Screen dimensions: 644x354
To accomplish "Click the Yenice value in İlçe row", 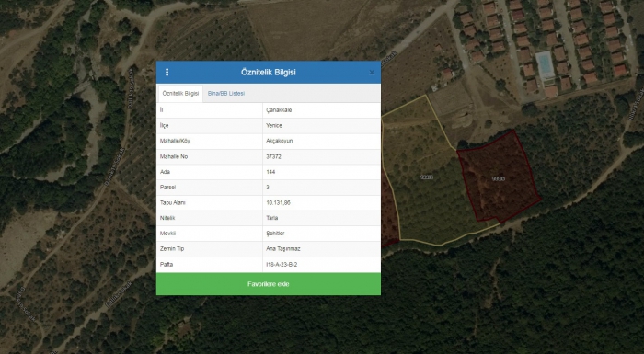I will click(274, 126).
